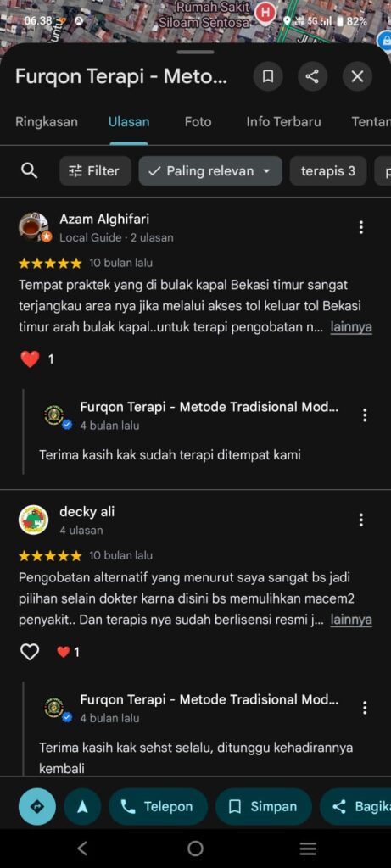Image resolution: width=391 pixels, height=868 pixels.
Task: Switch to the Foto tab
Action: [x=198, y=122]
